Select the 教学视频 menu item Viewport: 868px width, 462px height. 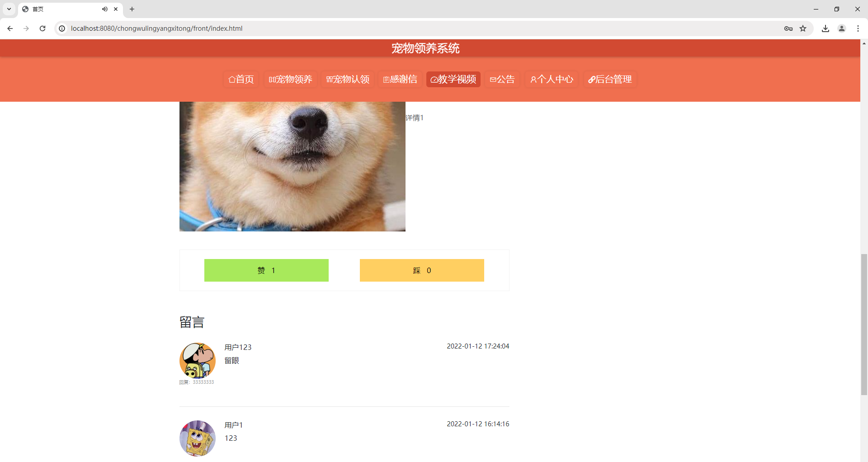point(453,80)
